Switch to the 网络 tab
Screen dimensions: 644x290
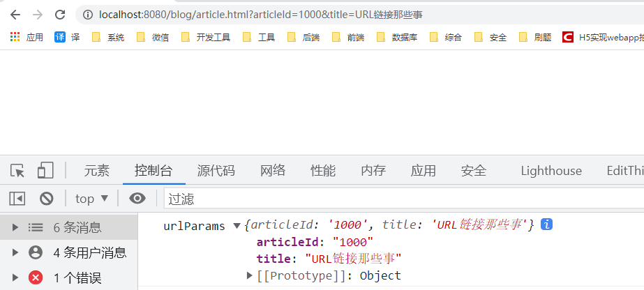pyautogui.click(x=273, y=170)
